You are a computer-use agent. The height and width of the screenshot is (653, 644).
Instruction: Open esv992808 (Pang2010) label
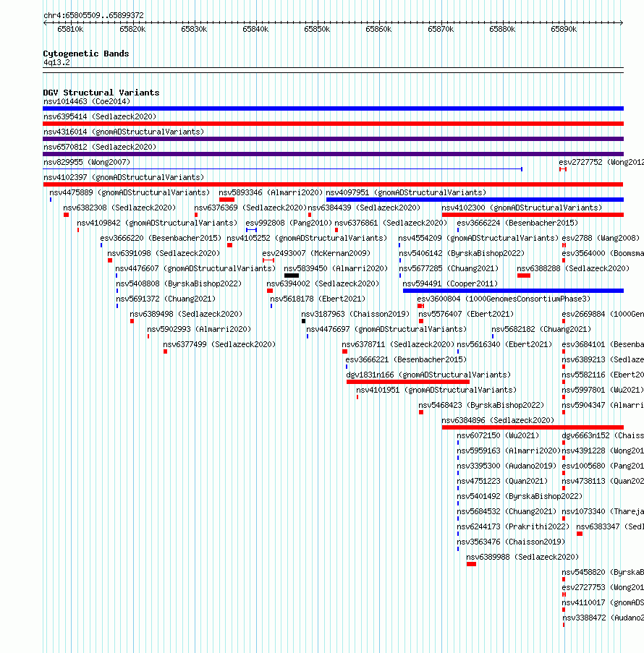(x=289, y=223)
